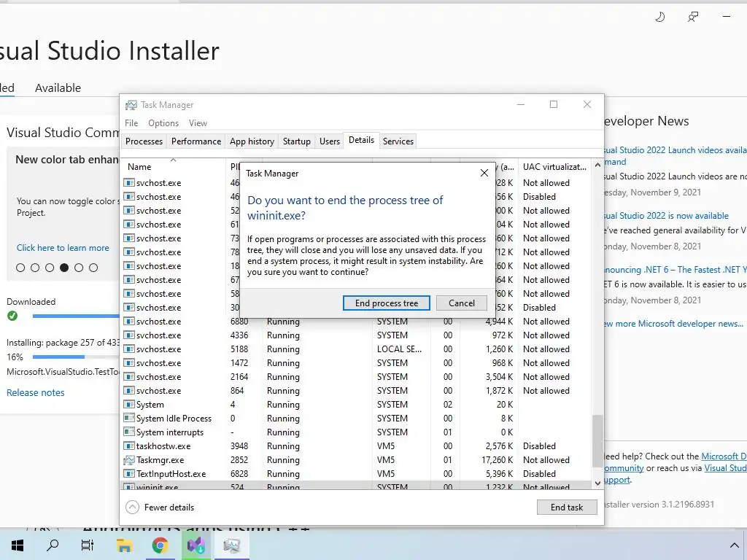Open Visual Studio 2022 is now available article
747x560 pixels.
(666, 216)
